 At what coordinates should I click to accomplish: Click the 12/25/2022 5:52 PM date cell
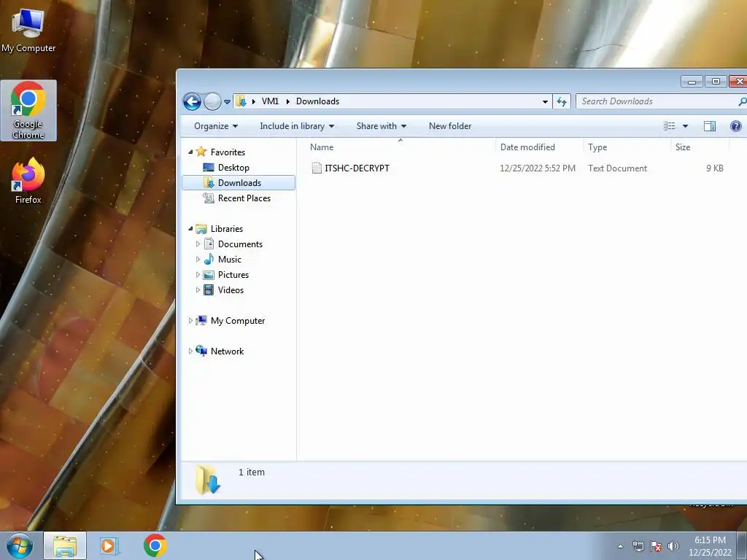[x=538, y=168]
